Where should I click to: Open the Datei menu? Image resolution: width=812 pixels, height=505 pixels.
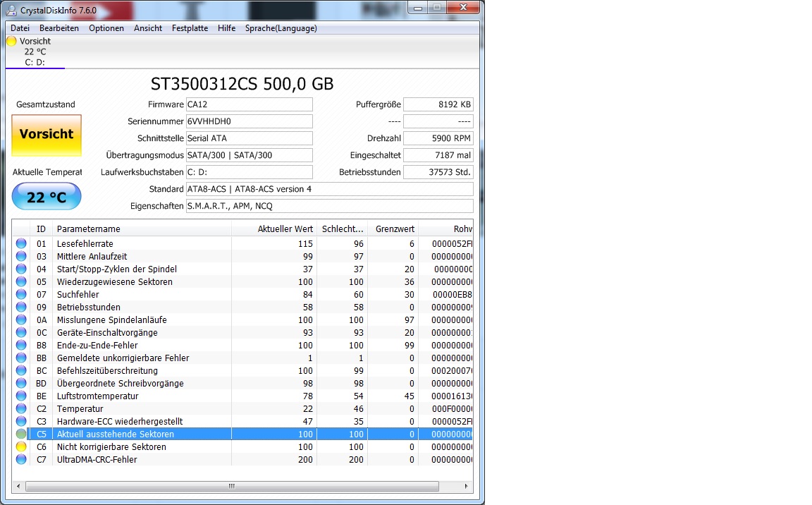click(20, 28)
